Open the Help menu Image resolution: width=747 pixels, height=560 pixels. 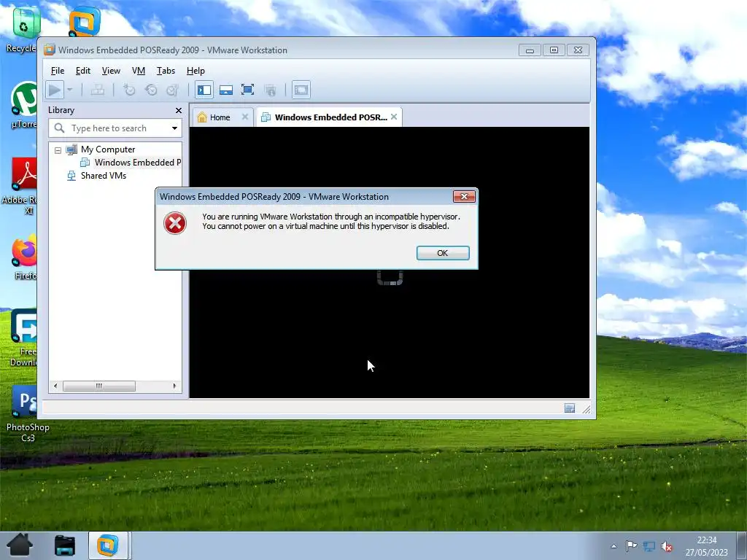(x=196, y=71)
